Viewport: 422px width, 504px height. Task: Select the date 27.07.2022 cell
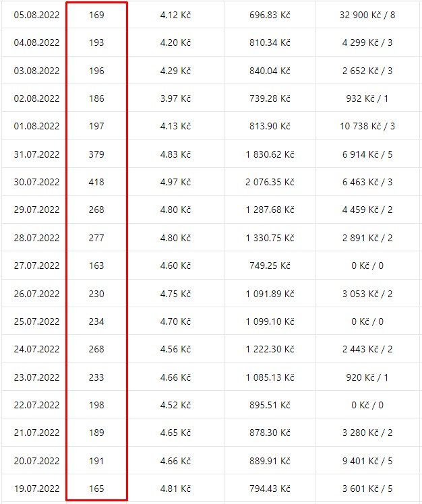point(36,266)
